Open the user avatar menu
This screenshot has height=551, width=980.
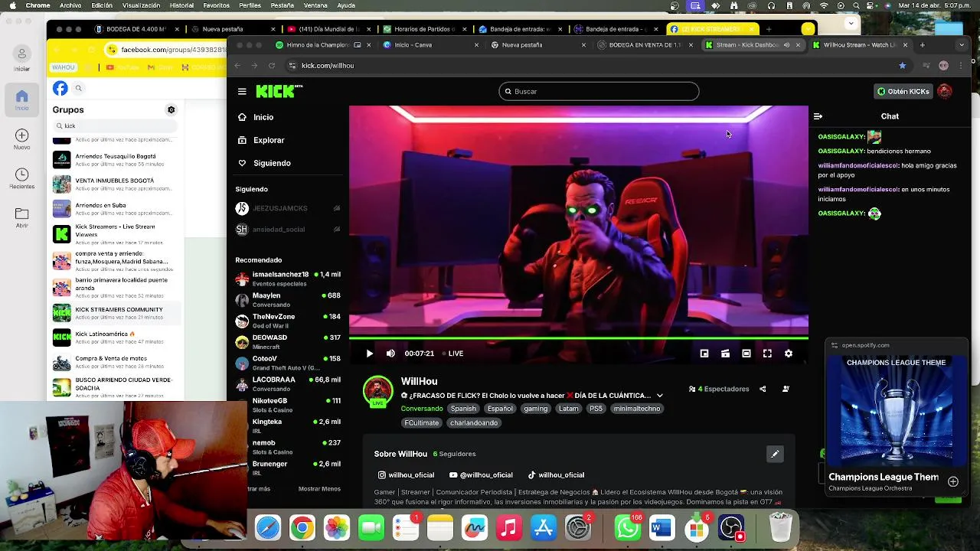tap(945, 91)
